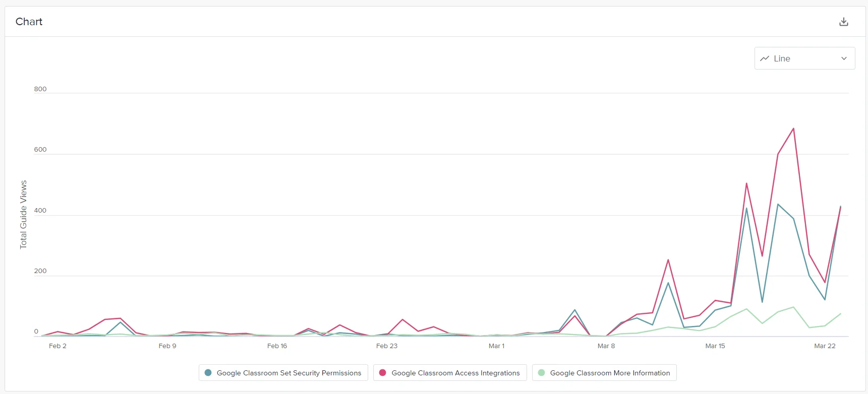Screen dimensions: 868x394
Task: Toggle Google Classroom More Information series
Action: [604, 373]
